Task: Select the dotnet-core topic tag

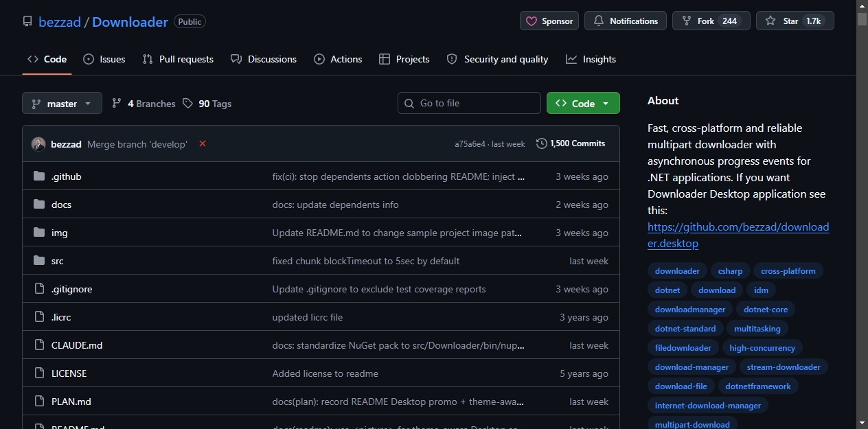Action: point(766,310)
